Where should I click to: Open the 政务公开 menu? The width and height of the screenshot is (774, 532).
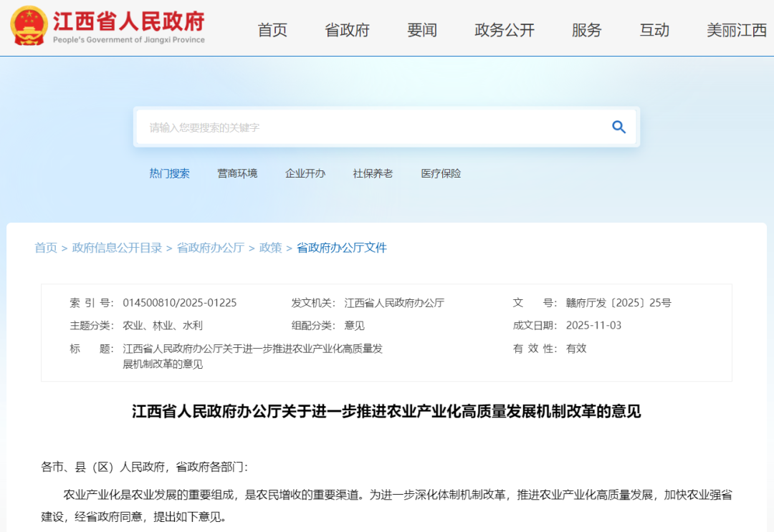504,31
